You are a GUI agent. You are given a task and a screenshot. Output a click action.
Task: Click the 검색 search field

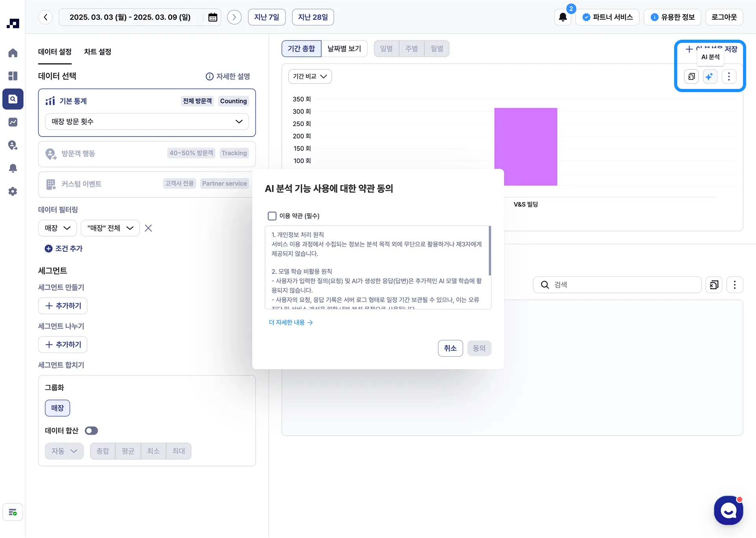[617, 285]
